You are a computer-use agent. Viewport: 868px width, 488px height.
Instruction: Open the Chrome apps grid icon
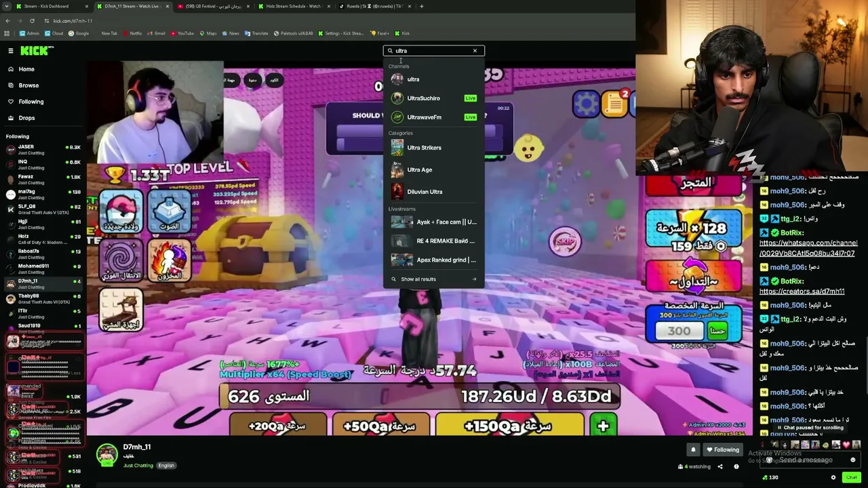point(7,33)
